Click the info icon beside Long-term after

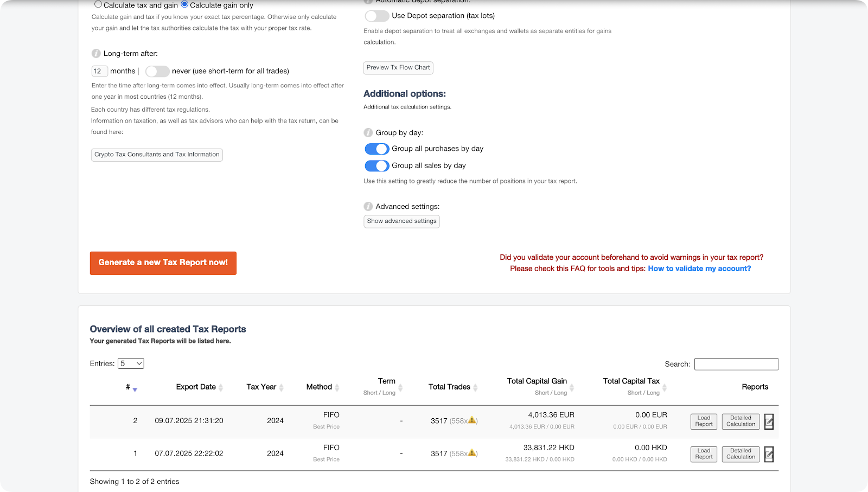click(96, 53)
